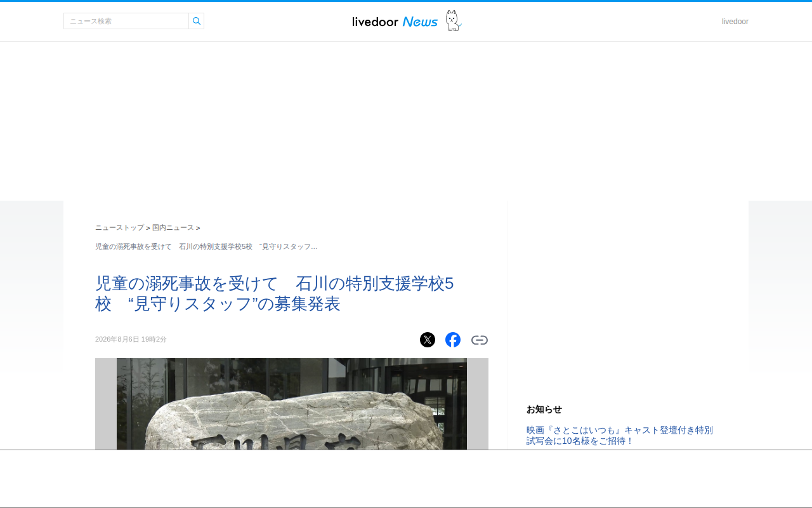Click the search magnifier icon
Screen dimensions: 812x508
[197, 21]
